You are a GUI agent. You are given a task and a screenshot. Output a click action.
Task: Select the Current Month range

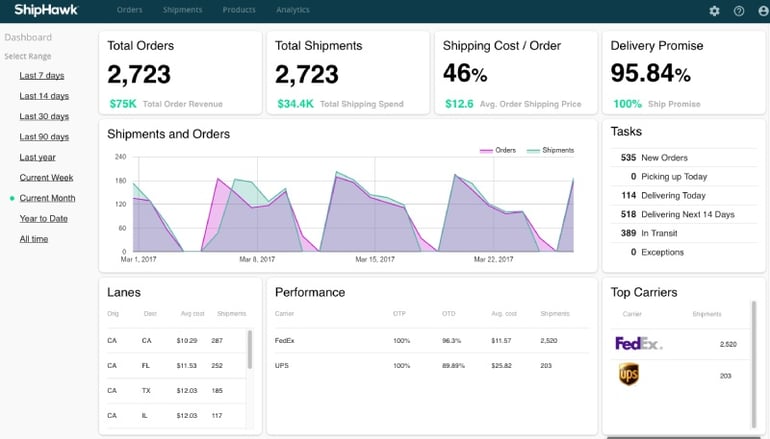click(x=47, y=198)
